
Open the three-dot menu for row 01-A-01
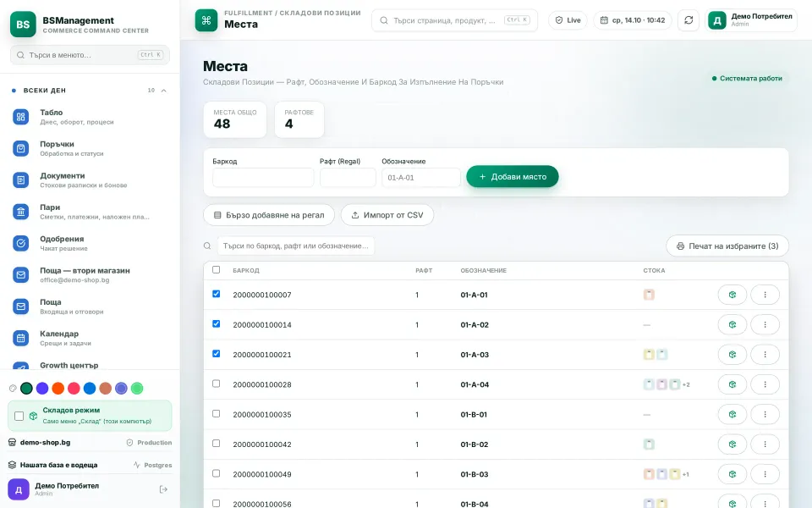click(765, 295)
